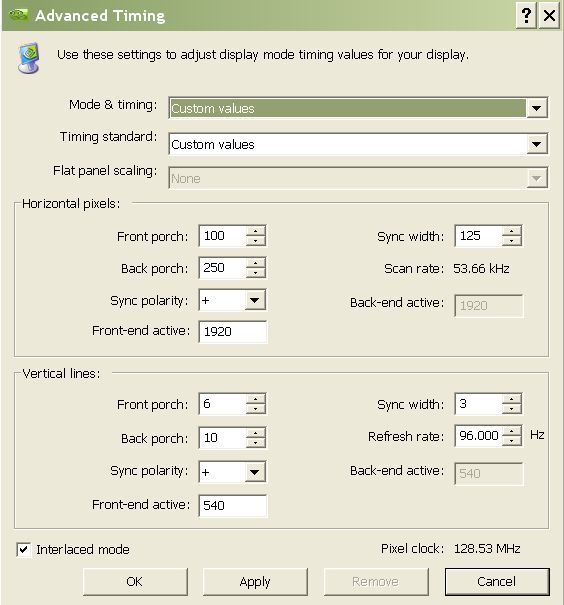Click the NVIDIA logo in title bar
Image resolution: width=564 pixels, height=605 pixels.
[x=18, y=15]
